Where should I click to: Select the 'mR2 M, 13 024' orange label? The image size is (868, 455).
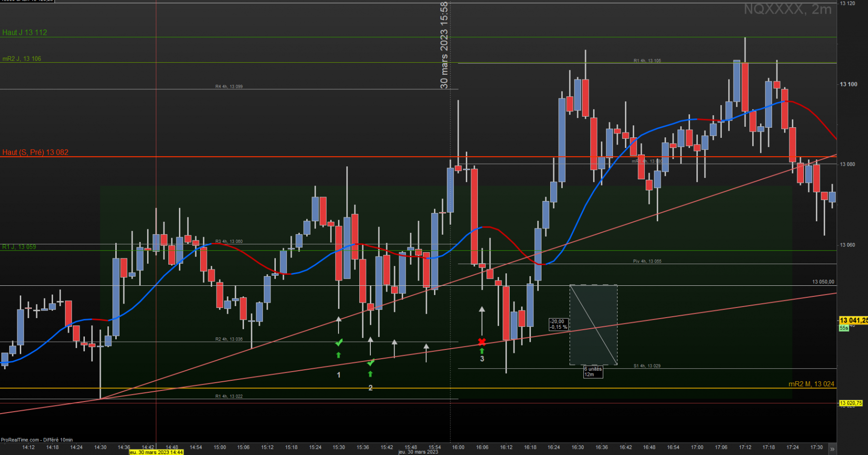click(x=811, y=384)
